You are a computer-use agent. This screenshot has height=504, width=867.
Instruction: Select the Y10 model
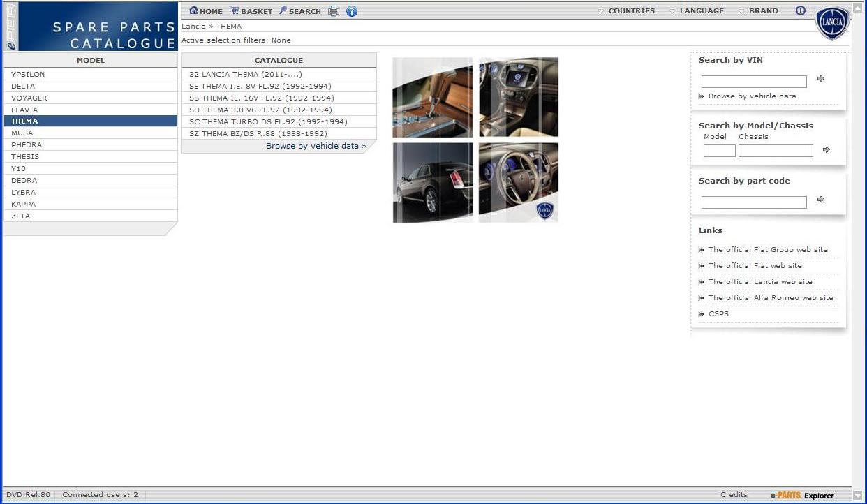tap(91, 168)
